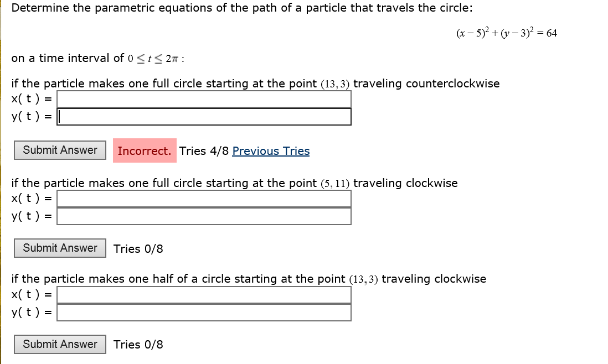Viewport: 608px width, 364px height.
Task: Click the red Incorrect status indicator
Action: point(144,150)
